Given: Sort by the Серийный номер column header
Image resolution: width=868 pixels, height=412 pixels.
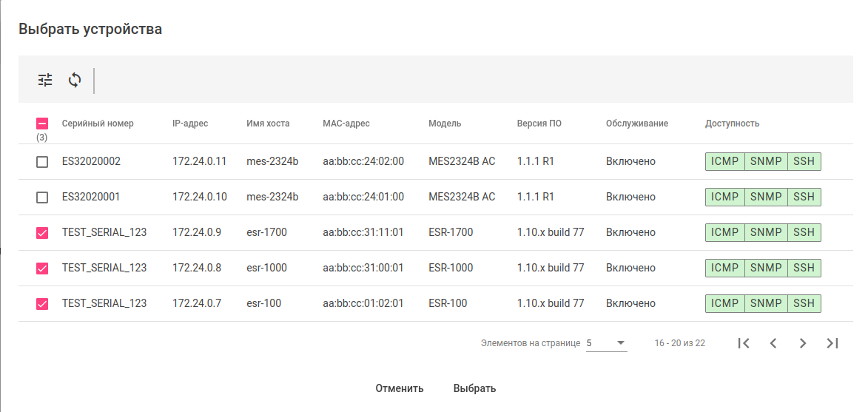Looking at the screenshot, I should (98, 124).
